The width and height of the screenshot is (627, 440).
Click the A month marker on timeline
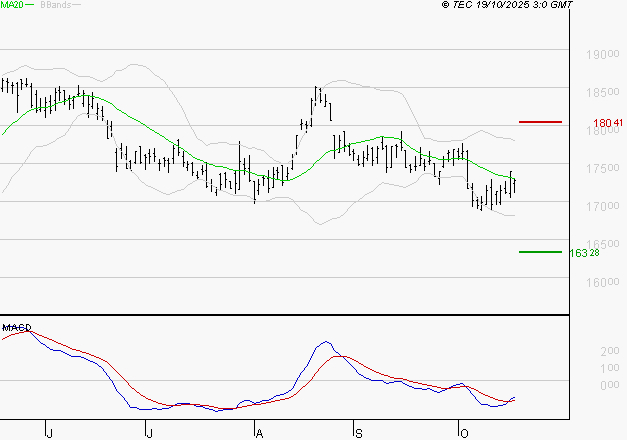pos(257,432)
